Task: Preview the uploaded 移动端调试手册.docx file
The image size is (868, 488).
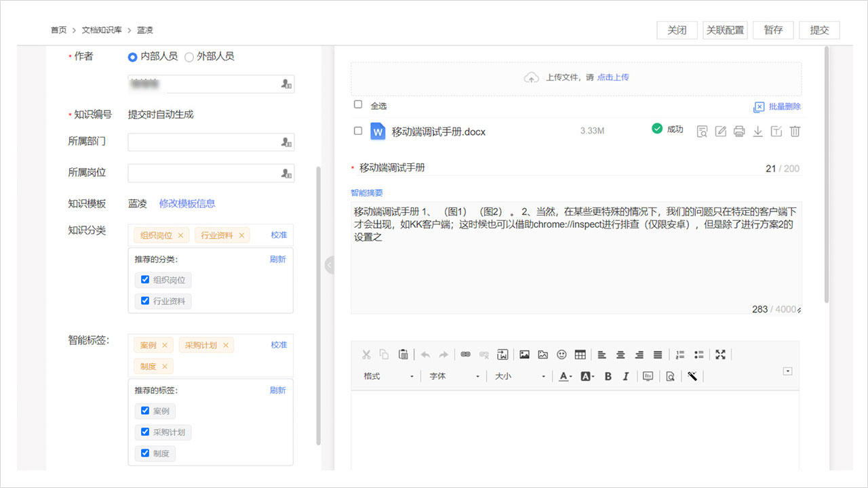Action: 703,131
